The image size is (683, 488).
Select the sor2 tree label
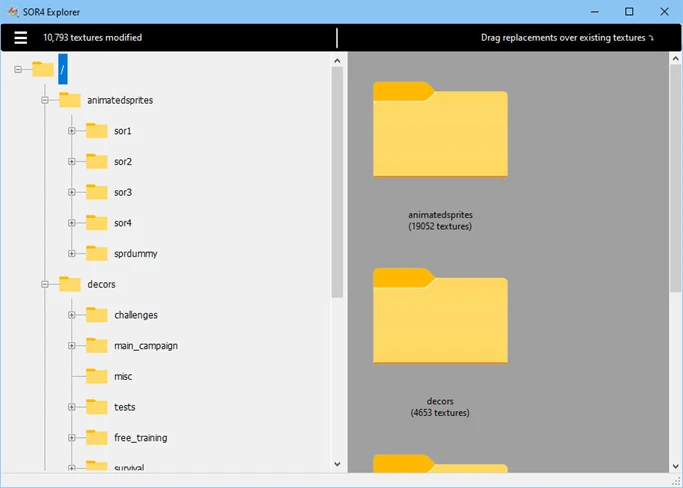[x=123, y=162]
